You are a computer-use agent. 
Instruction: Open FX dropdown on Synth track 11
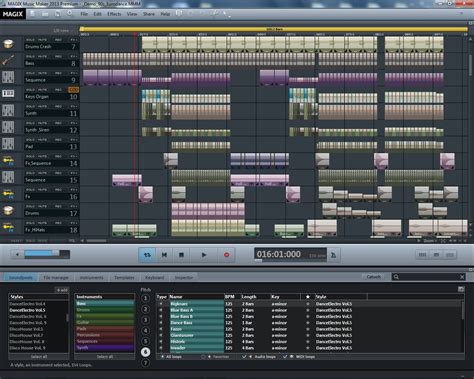(73, 106)
